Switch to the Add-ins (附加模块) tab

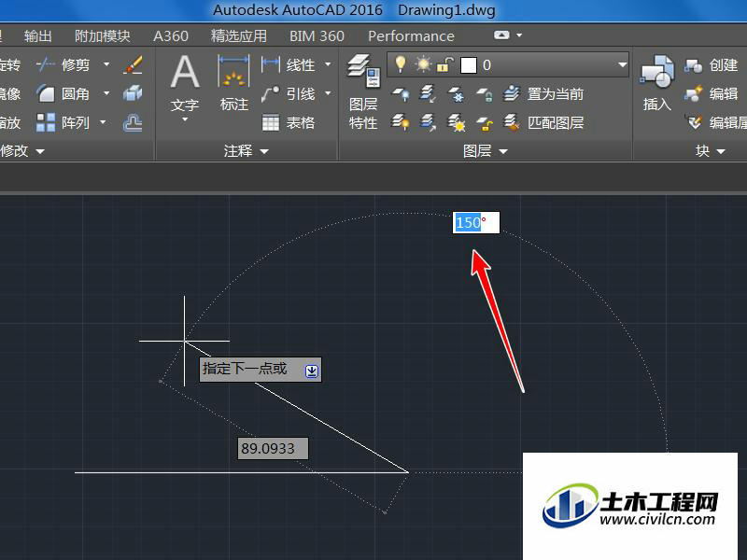103,36
